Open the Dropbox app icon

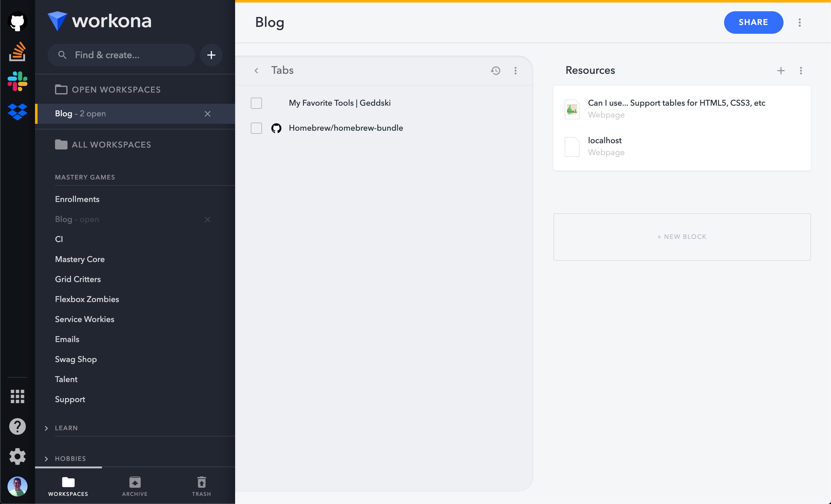[17, 112]
